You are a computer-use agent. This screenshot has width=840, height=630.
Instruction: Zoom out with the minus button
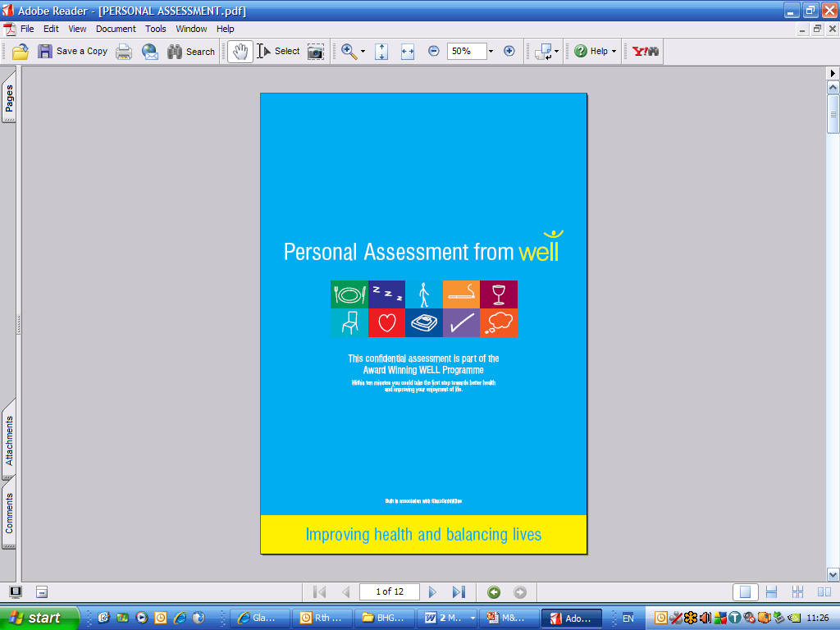coord(434,51)
